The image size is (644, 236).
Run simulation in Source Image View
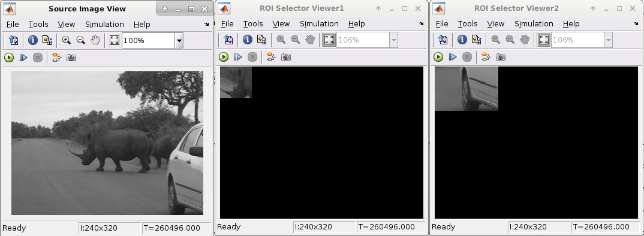click(x=9, y=58)
